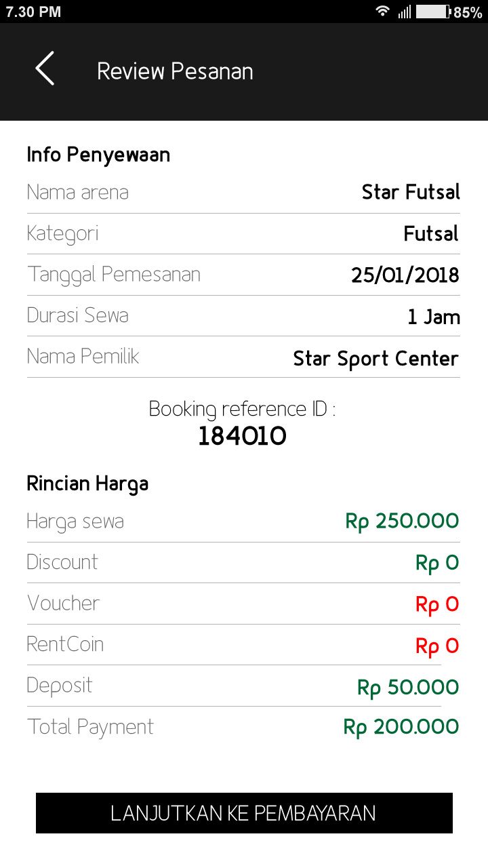Select the booking reference ID 184010
Viewport: 488px width, 868px height.
tap(242, 437)
